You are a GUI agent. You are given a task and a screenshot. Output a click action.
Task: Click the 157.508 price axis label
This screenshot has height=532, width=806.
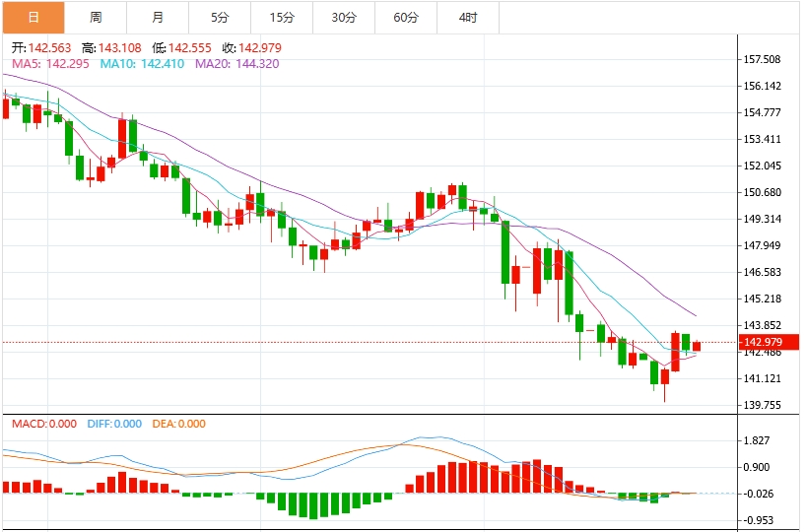coord(762,60)
